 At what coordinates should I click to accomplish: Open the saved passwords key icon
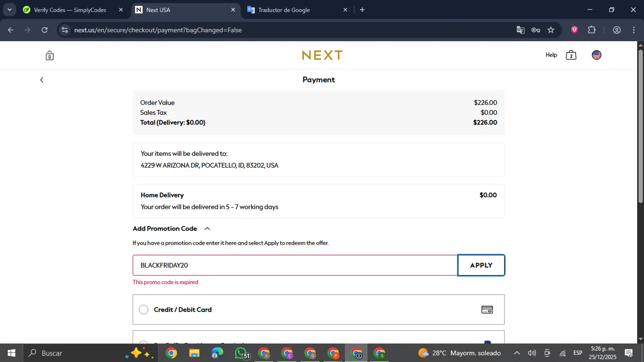tap(536, 30)
